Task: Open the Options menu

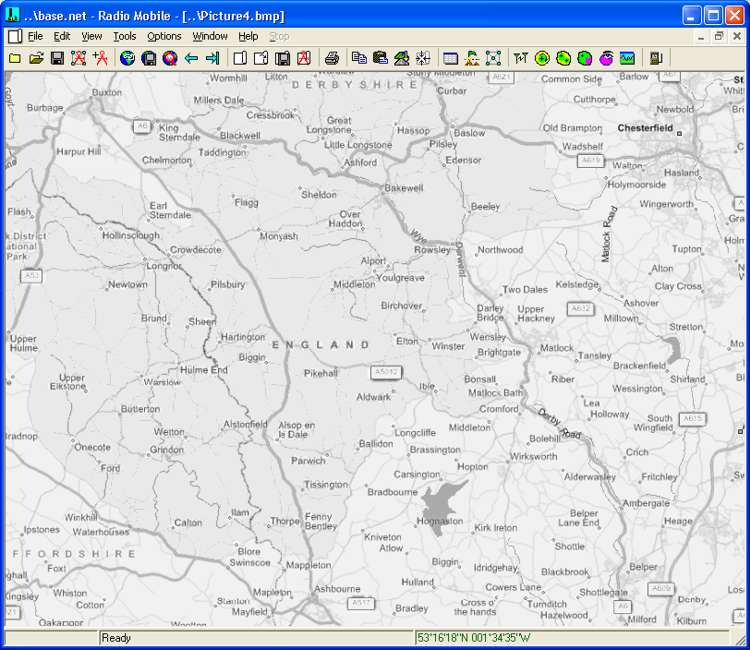Action: [x=164, y=36]
